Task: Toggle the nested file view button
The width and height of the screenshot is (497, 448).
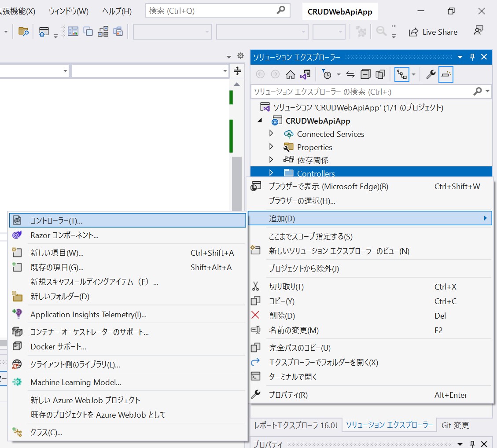Action: 402,75
